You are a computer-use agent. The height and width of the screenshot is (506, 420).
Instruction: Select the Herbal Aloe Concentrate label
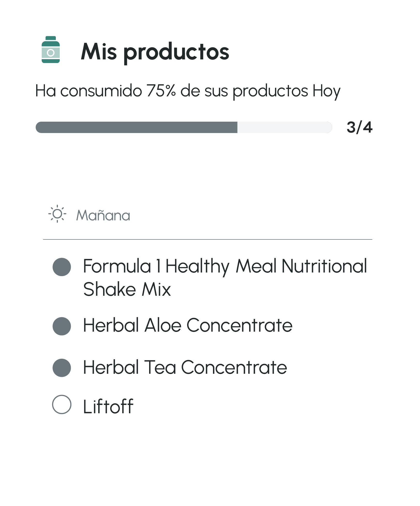[x=188, y=325]
